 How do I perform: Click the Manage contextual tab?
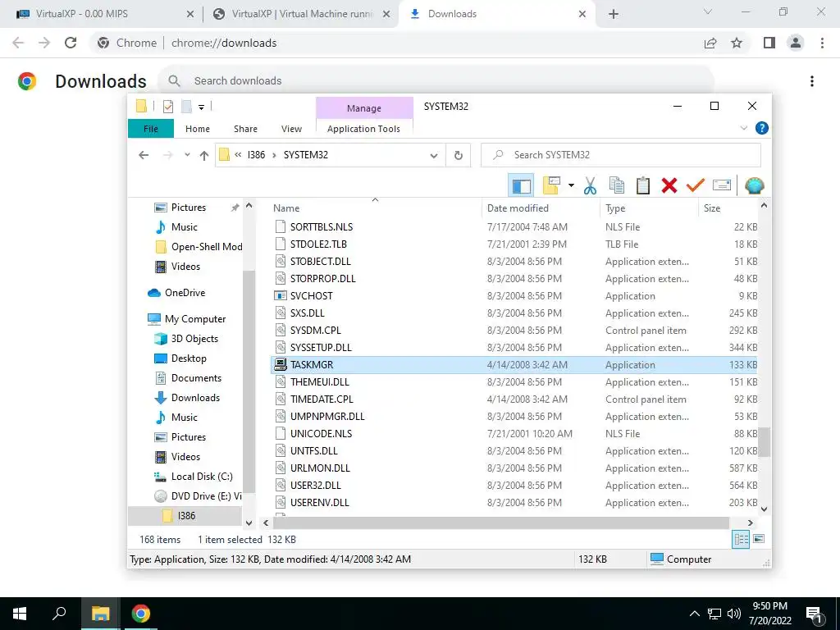coord(364,108)
